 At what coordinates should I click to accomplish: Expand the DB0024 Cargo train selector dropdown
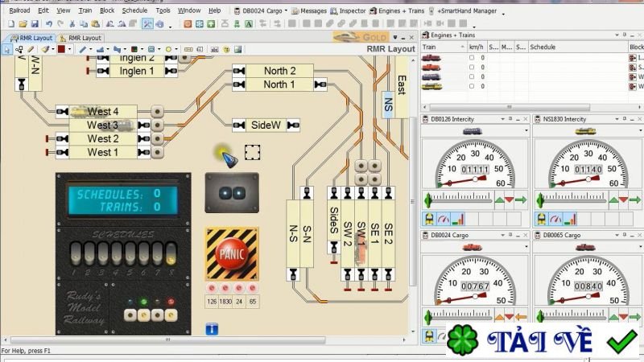(x=286, y=11)
